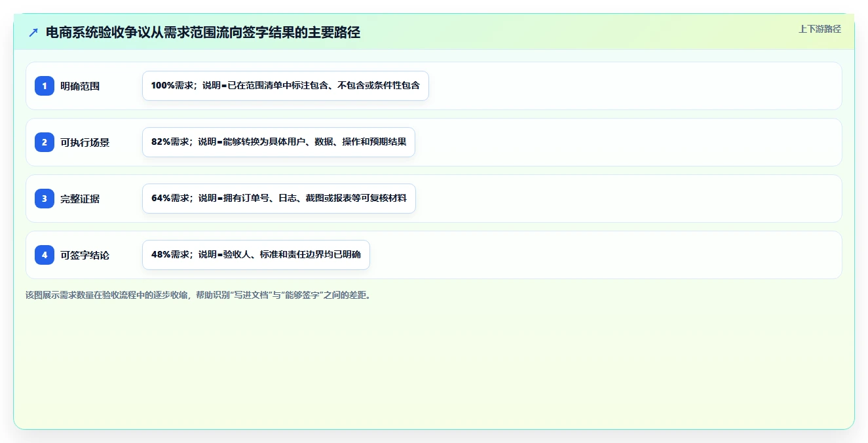Click the 可签字结论 step label
Viewport: 868px width, 443px height.
click(85, 255)
